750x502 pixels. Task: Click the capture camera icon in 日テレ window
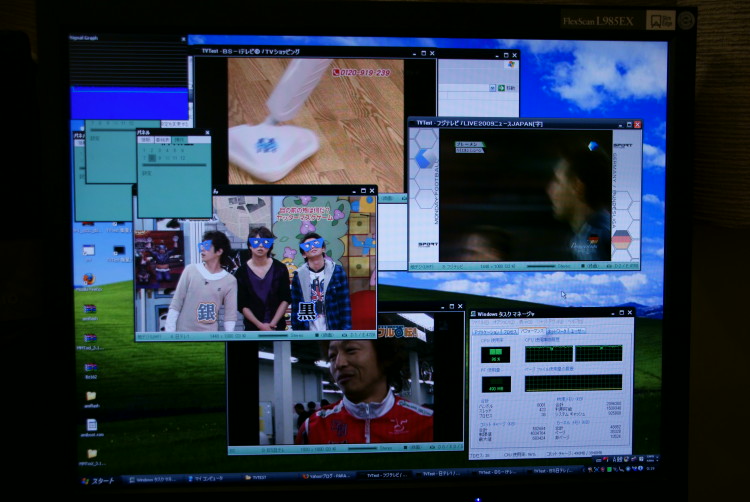tap(344, 335)
